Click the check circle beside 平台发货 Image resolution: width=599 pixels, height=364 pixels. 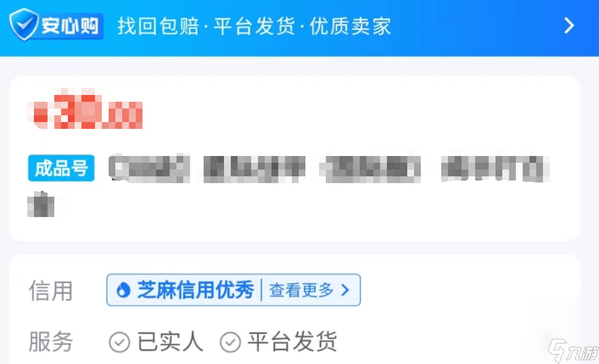230,341
